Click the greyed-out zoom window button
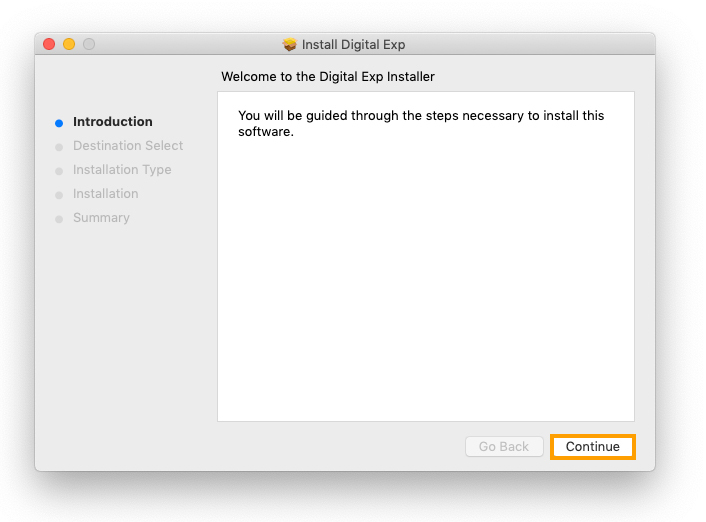706x522 pixels. pyautogui.click(x=89, y=45)
